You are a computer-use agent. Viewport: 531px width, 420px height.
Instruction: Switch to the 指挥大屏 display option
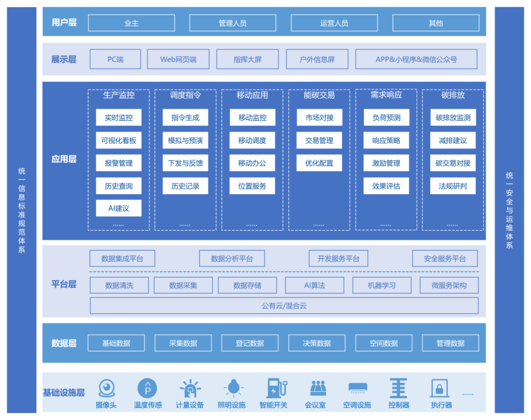(247, 59)
